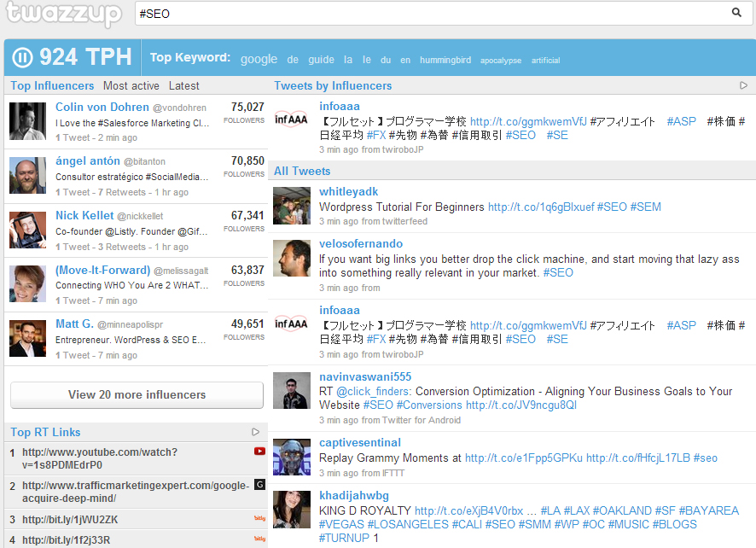Open the http://bit.ly/1jWU2ZK link
Screen dimensions: 756x548
70,519
